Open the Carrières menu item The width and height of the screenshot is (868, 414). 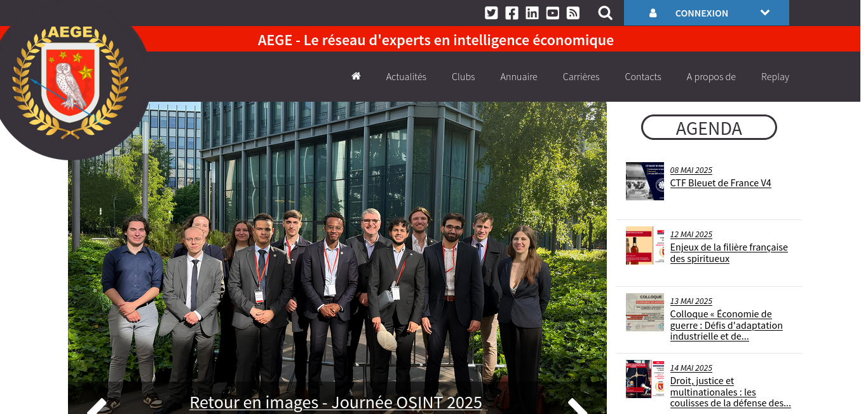pos(581,77)
